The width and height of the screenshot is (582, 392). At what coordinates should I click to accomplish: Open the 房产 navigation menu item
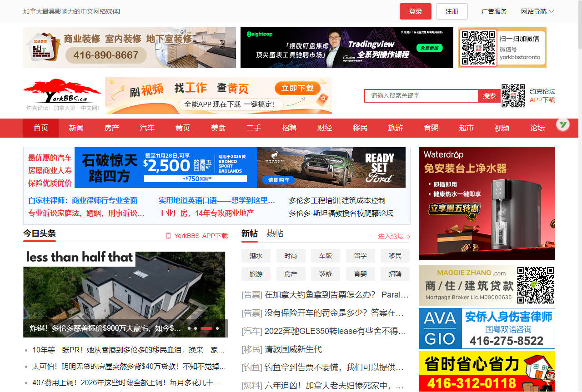point(112,128)
